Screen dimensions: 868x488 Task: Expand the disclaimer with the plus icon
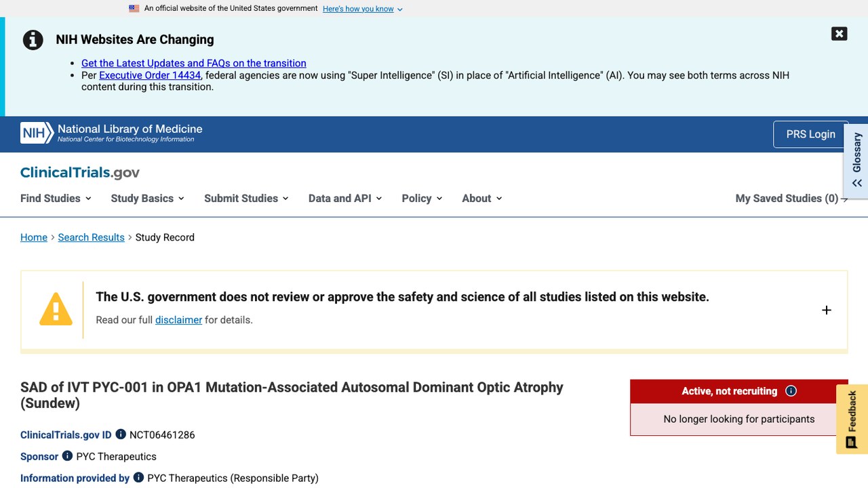coord(827,310)
